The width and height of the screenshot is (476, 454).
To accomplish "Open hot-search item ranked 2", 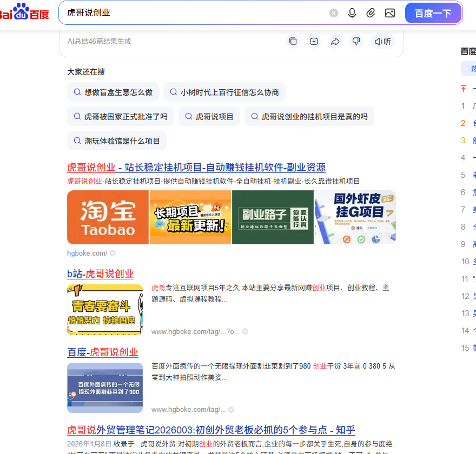I will click(468, 123).
